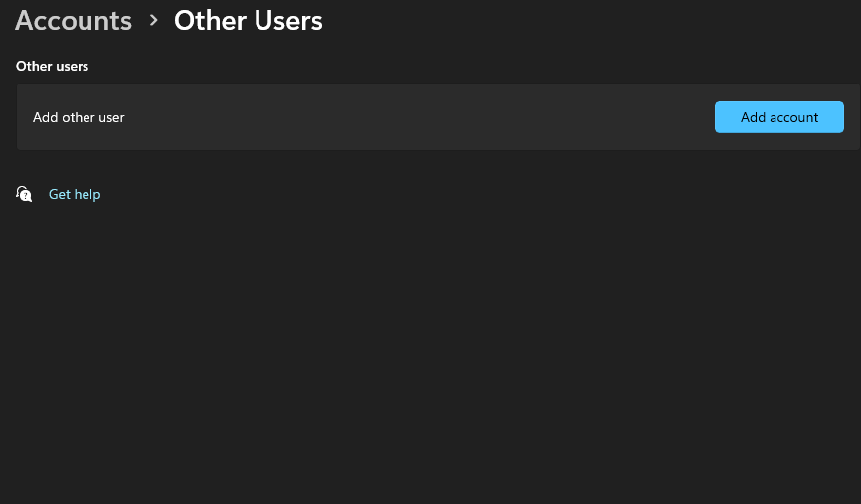Click the Other Users page title
Viewport: 861px width, 504px height.
coord(249,21)
